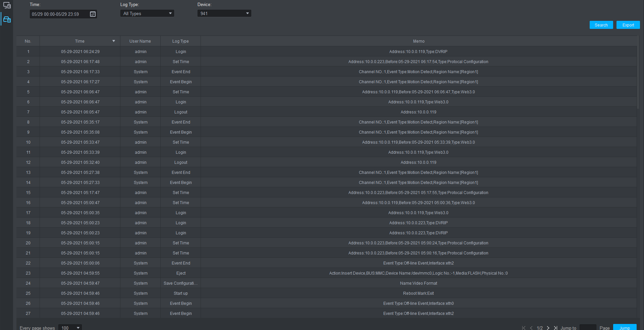Select row 22 memo Off-line Event eth2
The height and width of the screenshot is (330, 644).
(418, 263)
